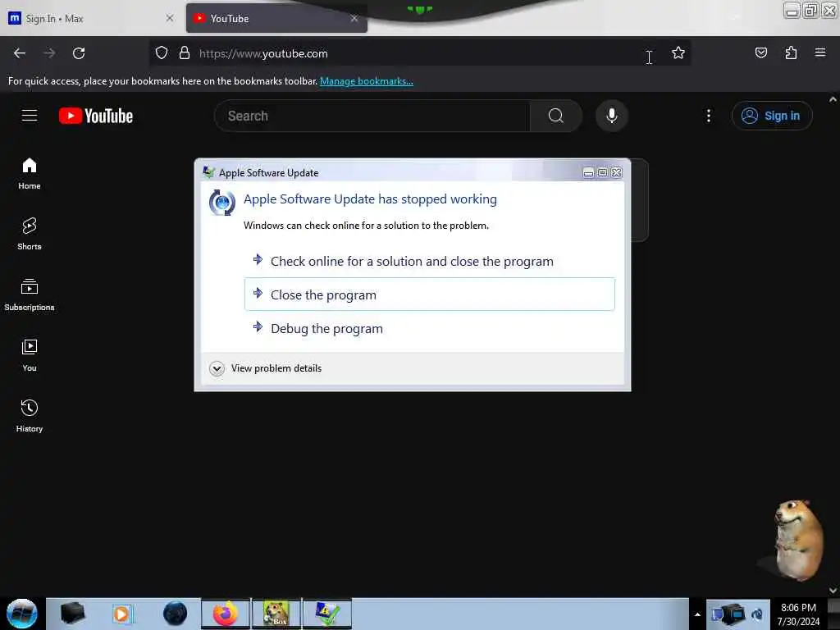
Task: Minimize the Apple Software Update dialog
Action: [x=588, y=172]
